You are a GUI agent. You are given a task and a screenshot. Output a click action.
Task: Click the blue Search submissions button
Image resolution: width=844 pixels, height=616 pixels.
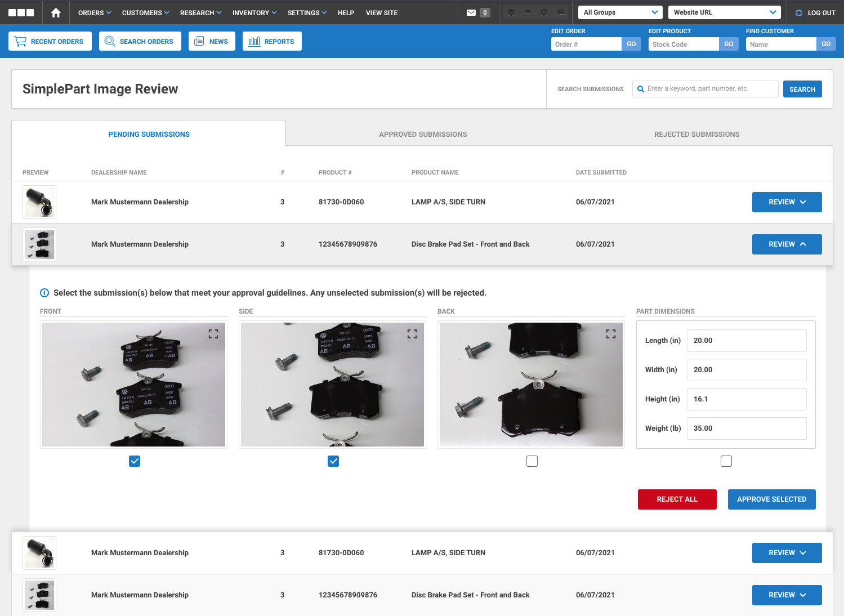tap(802, 89)
